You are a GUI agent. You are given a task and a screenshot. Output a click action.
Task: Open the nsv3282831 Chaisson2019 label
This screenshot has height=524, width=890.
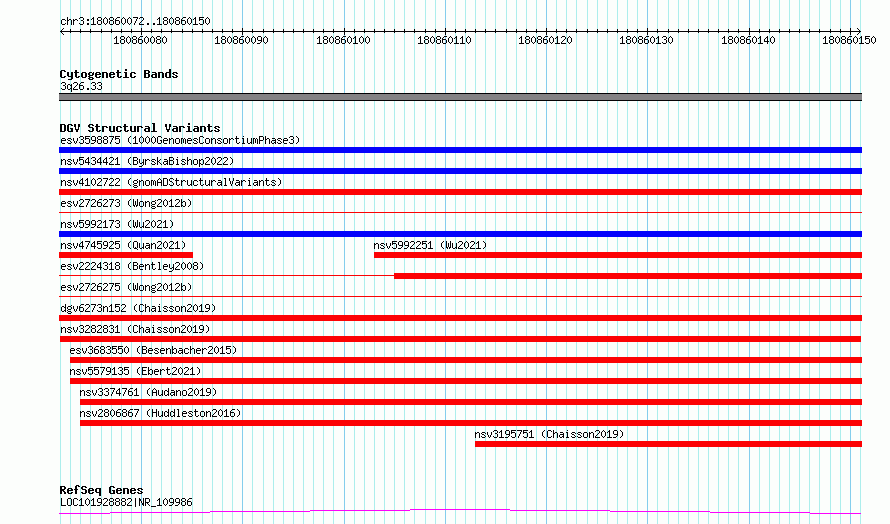[x=135, y=329]
